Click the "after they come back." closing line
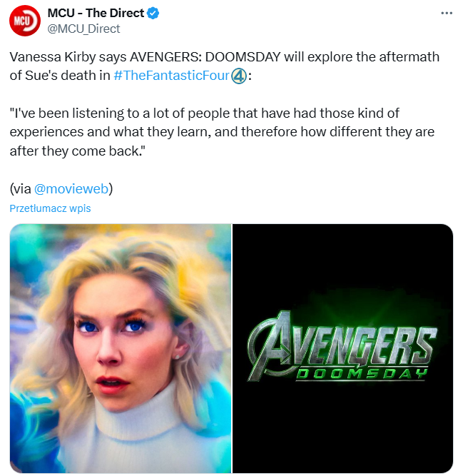This screenshot has width=458, height=476. [76, 151]
